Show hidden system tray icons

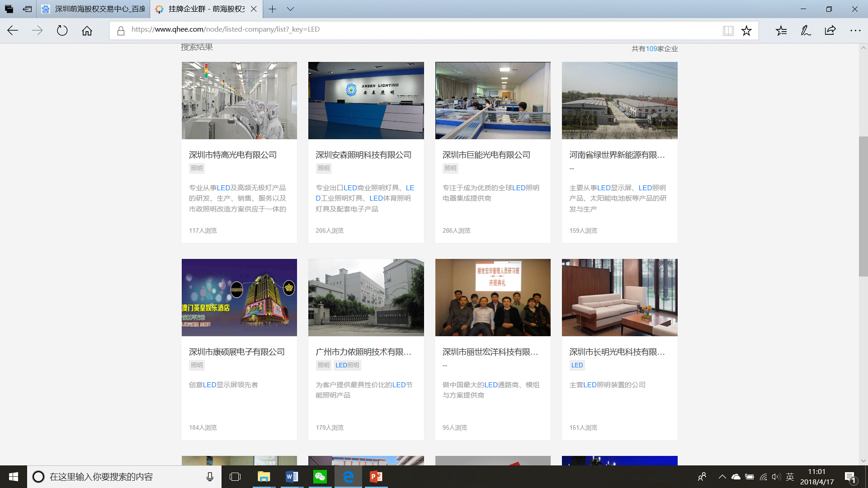pyautogui.click(x=722, y=477)
